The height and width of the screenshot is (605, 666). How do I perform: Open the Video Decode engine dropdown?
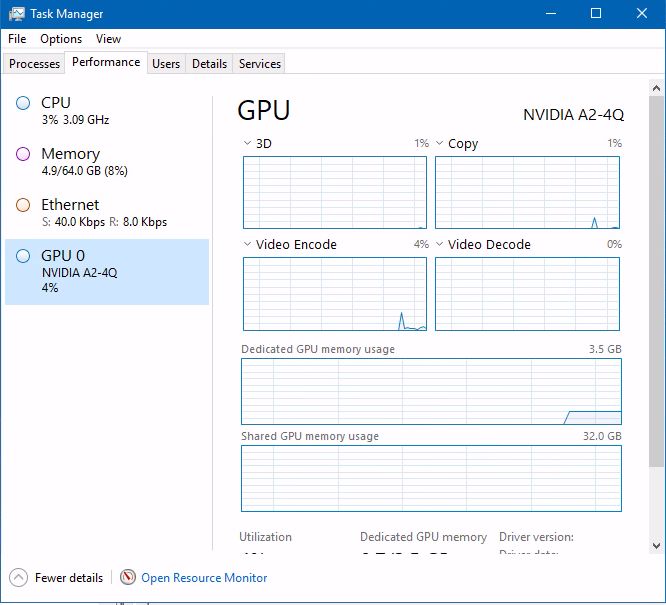click(440, 244)
